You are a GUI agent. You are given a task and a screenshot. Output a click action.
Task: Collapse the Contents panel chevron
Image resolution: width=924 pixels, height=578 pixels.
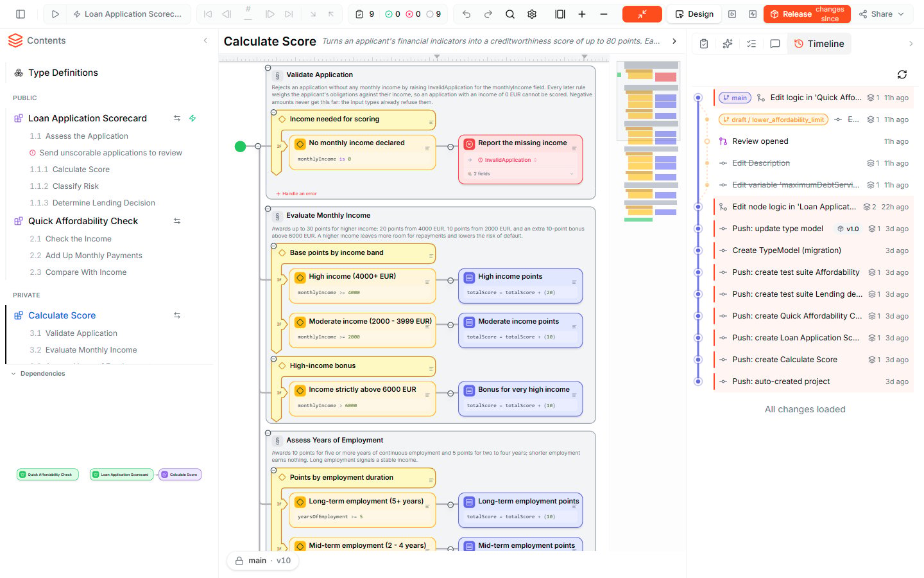coord(205,40)
